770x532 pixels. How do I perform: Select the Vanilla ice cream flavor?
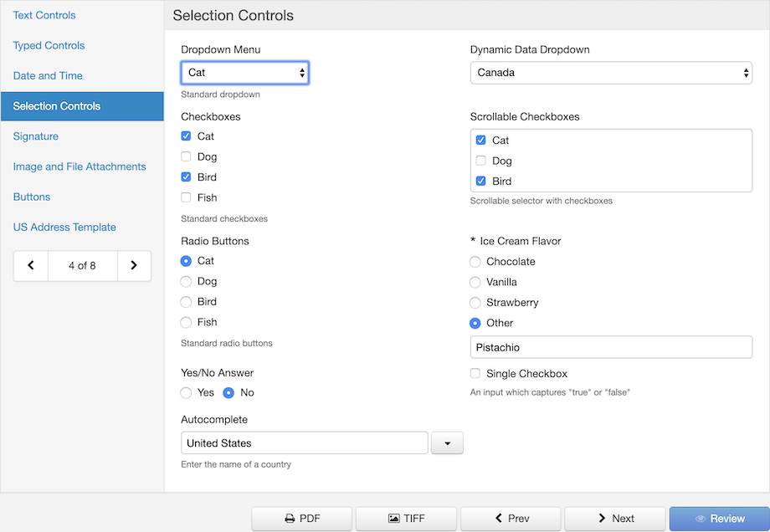(x=475, y=282)
